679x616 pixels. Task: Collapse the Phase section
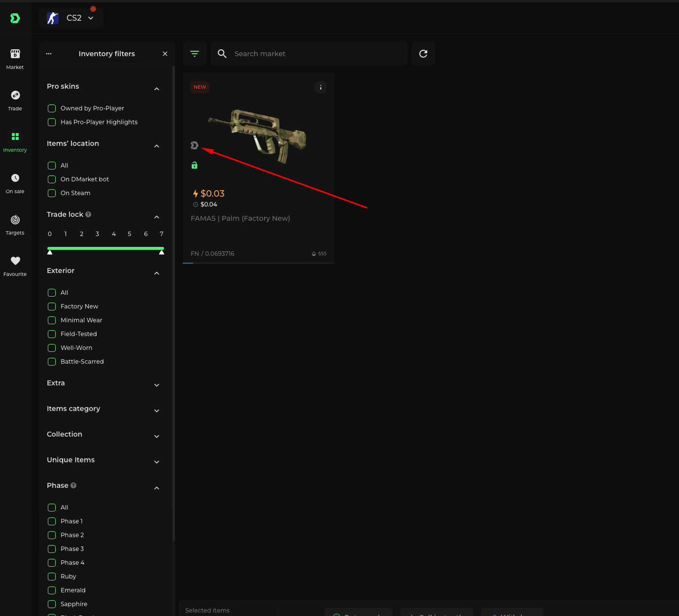[157, 488]
